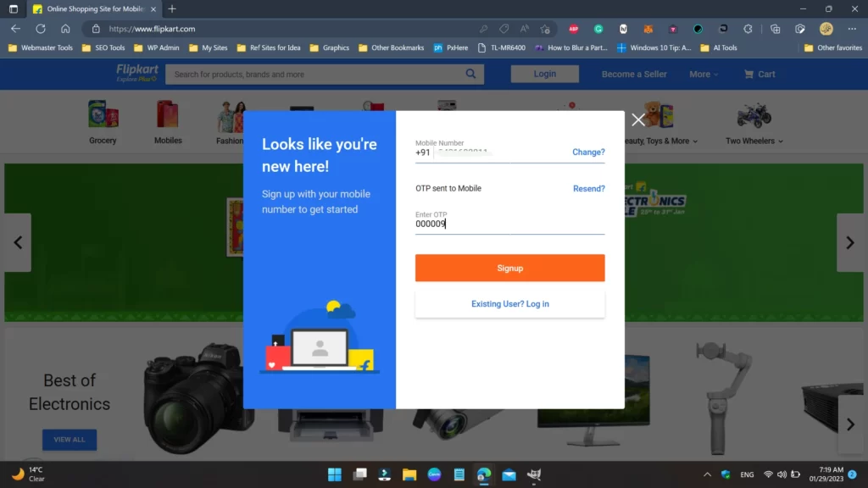Screen dimensions: 868x488
Task: Open SEO Tools bookmark folder
Action: pyautogui.click(x=103, y=47)
